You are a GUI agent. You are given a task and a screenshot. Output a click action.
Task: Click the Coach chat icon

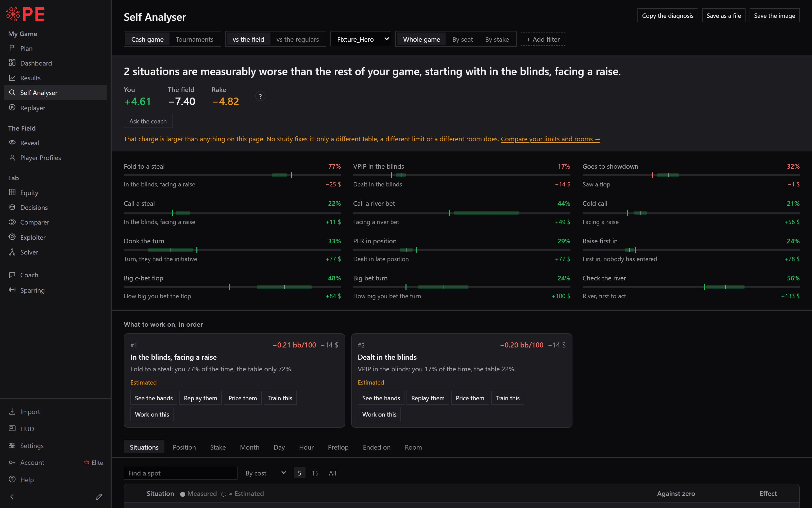point(12,275)
